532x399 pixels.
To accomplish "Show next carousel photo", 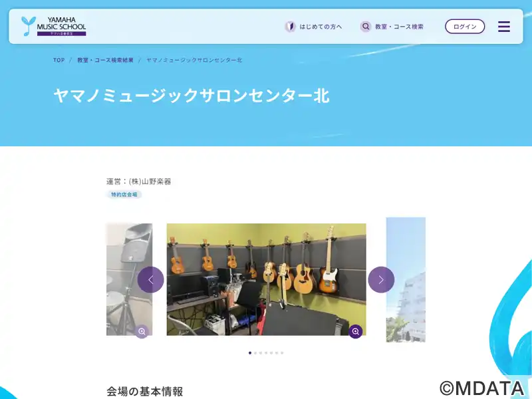I will click(381, 279).
